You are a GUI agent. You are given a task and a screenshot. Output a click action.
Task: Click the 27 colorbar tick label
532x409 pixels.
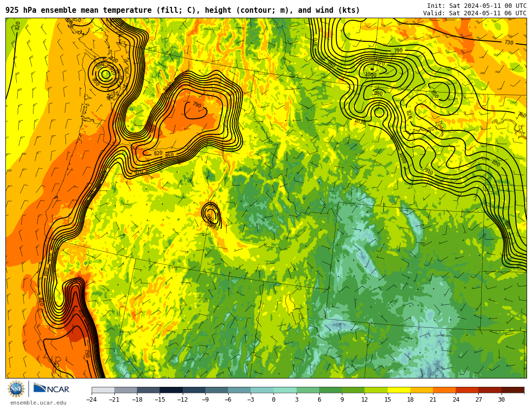coord(478,400)
